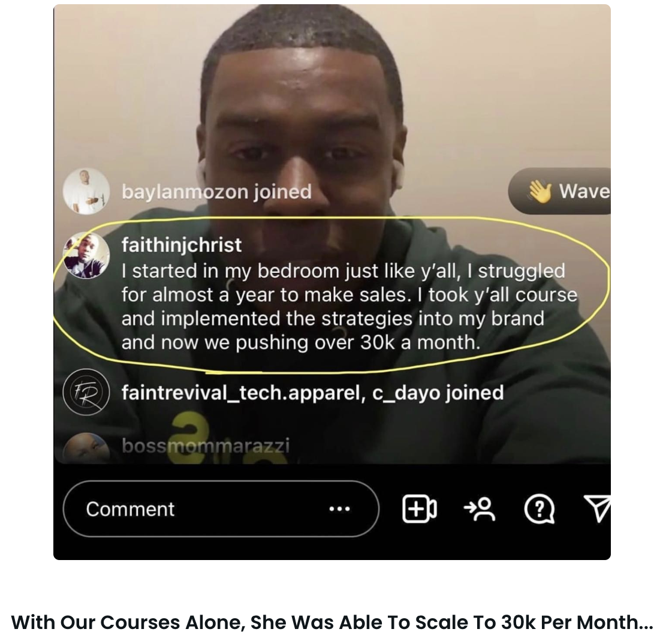The height and width of the screenshot is (644, 669).
Task: Click the Wave button
Action: click(559, 191)
